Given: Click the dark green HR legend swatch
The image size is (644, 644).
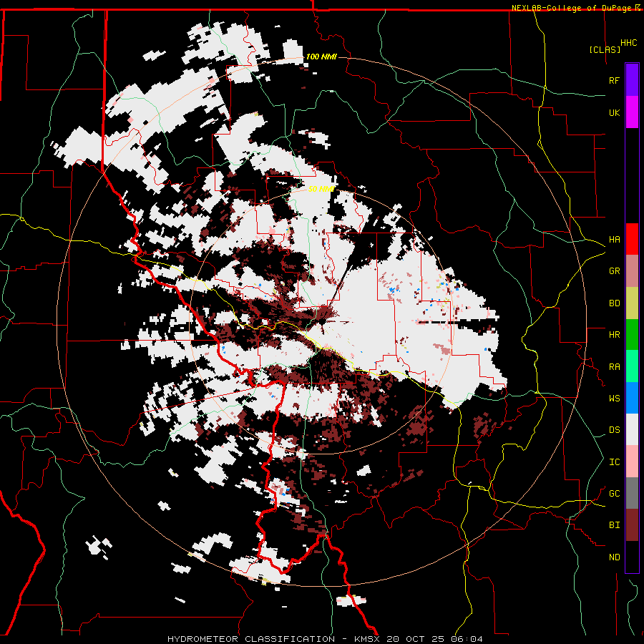Looking at the screenshot, I should [x=632, y=335].
